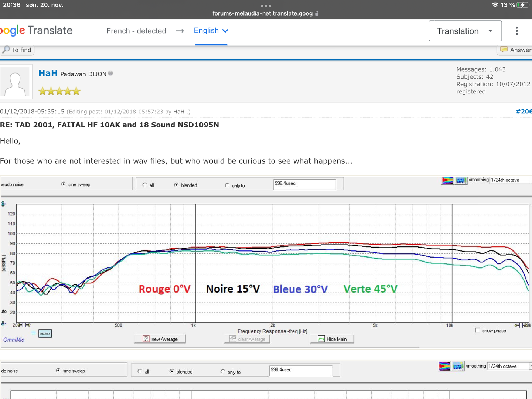Open the three-dot more options menu
This screenshot has width=532, height=399.
516,31
